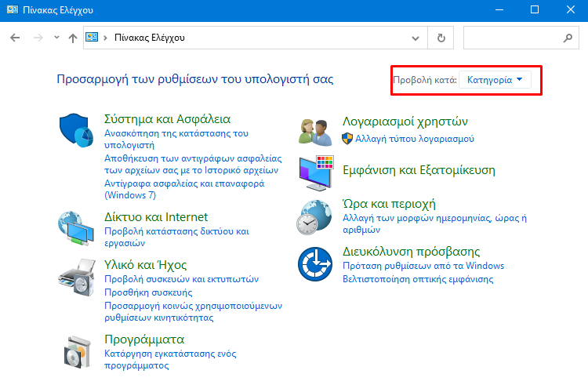The width and height of the screenshot is (588, 392).
Task: Open Εμφάνιση και Εξατομίκευση category
Action: point(419,170)
